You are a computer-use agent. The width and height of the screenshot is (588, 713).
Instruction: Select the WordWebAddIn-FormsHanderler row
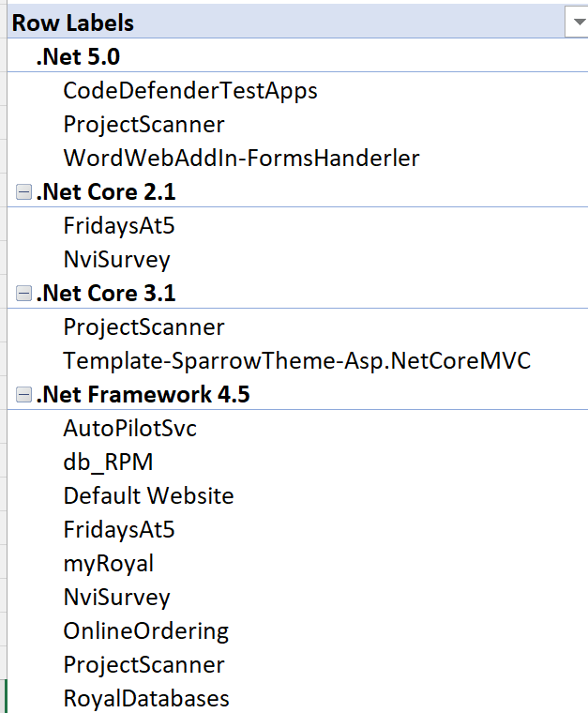click(x=241, y=159)
